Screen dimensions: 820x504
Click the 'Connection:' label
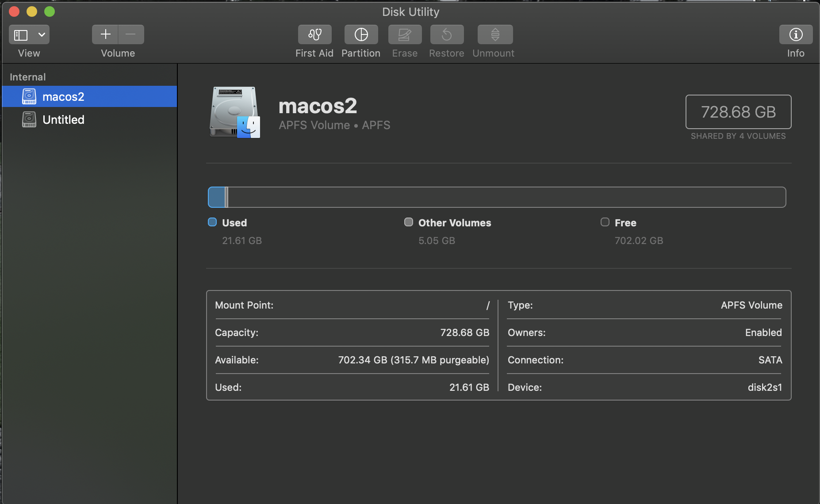(536, 360)
